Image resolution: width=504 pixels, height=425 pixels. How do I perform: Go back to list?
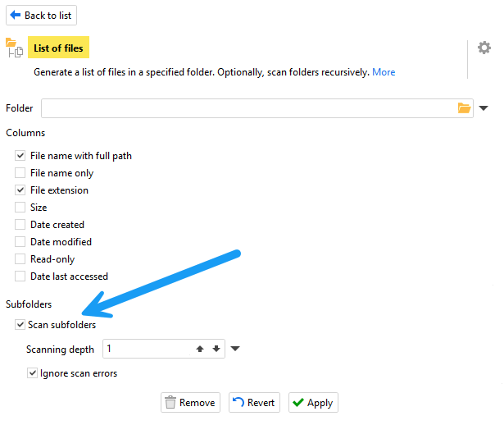coord(41,15)
